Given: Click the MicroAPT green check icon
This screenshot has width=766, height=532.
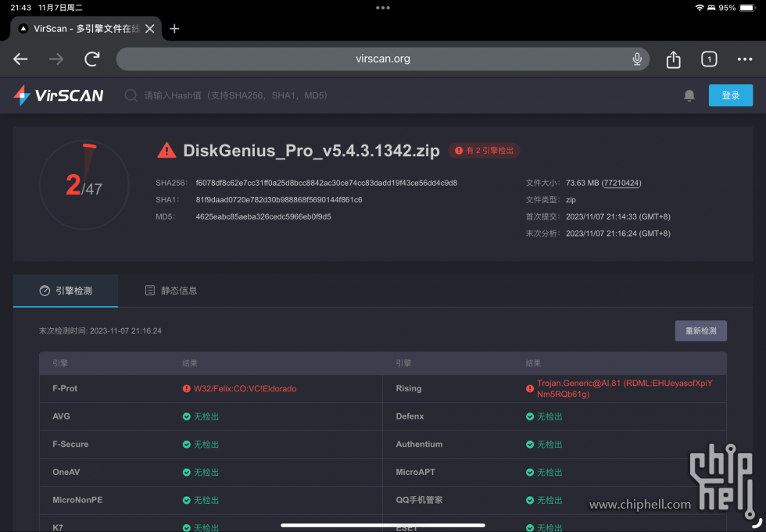Looking at the screenshot, I should pos(530,472).
